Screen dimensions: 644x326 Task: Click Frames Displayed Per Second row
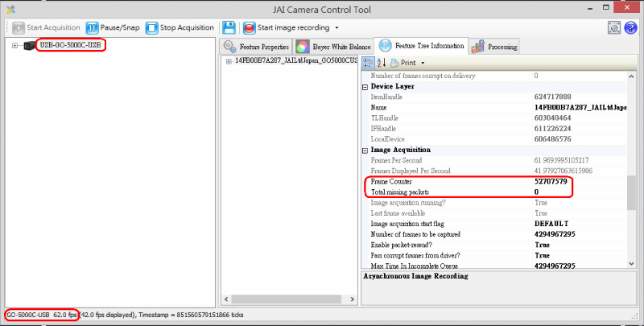(498, 171)
